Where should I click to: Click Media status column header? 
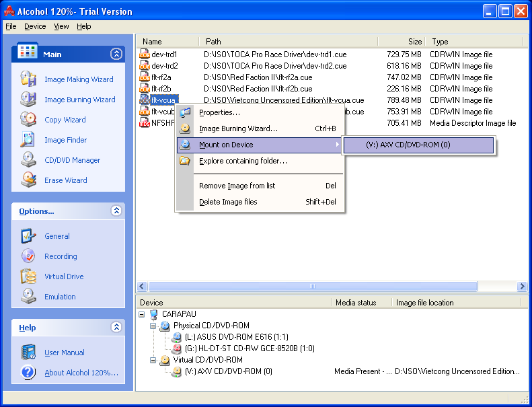(361, 303)
